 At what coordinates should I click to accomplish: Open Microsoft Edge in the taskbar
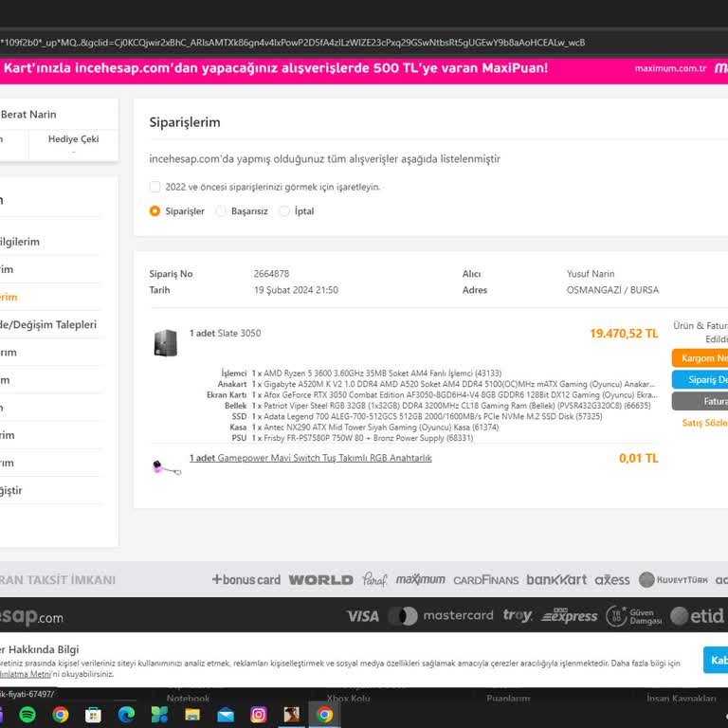point(126,714)
